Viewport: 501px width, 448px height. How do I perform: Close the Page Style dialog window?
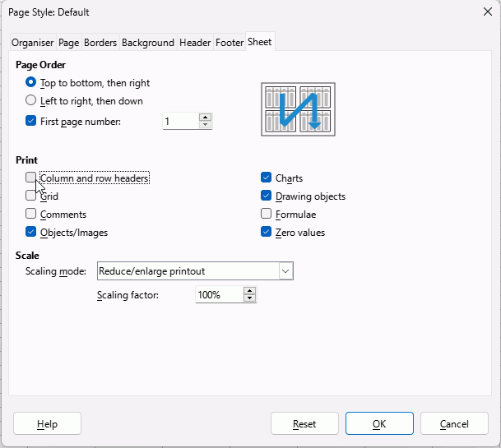click(488, 12)
